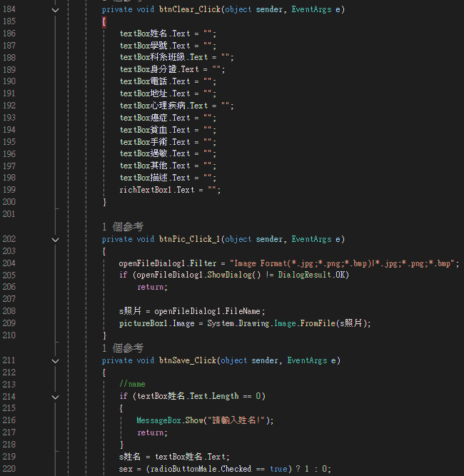
Task: Click s姓名 variable on line 219
Action: point(130,457)
